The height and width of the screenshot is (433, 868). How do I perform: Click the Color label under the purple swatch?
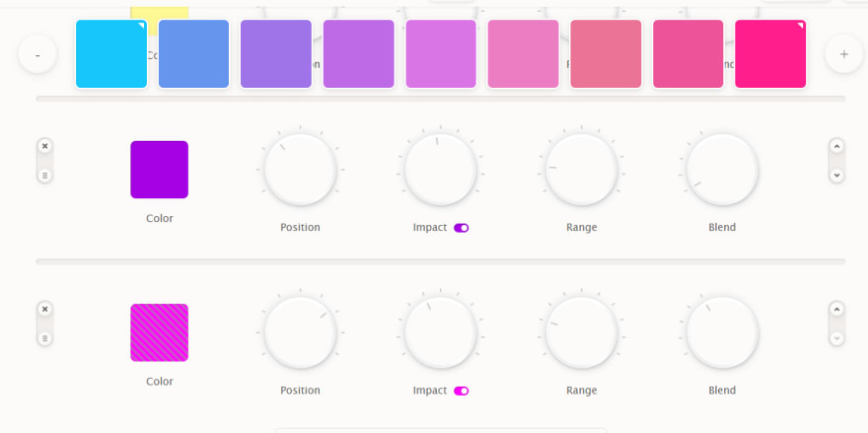160,218
